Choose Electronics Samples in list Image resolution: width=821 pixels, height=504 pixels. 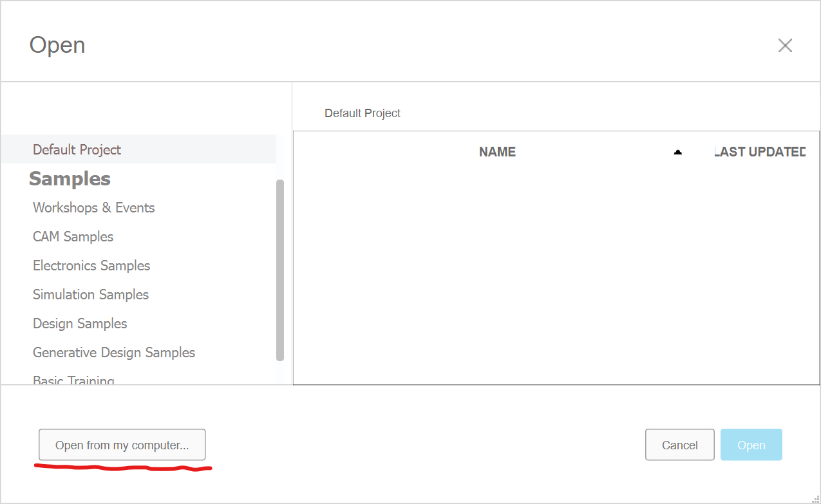coord(91,266)
